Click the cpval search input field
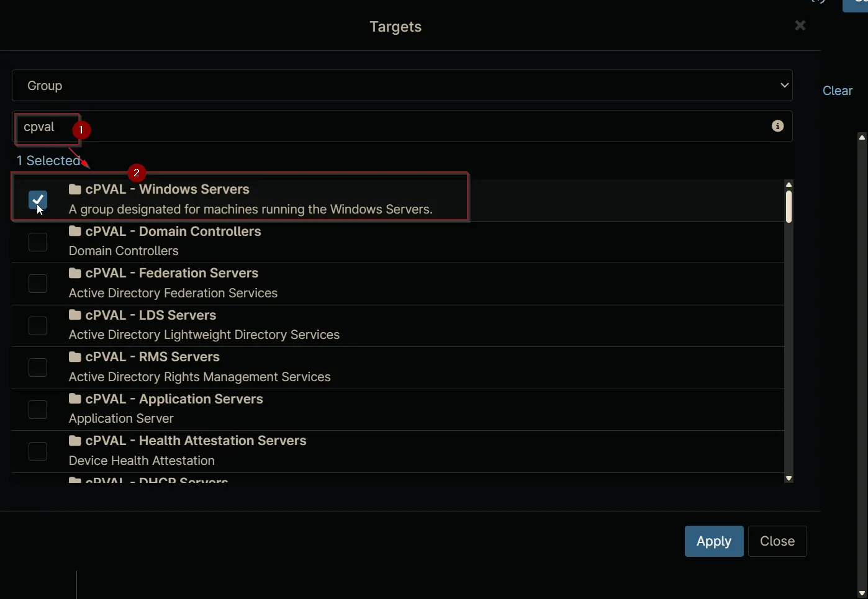Viewport: 868px width, 599px height. [x=402, y=127]
